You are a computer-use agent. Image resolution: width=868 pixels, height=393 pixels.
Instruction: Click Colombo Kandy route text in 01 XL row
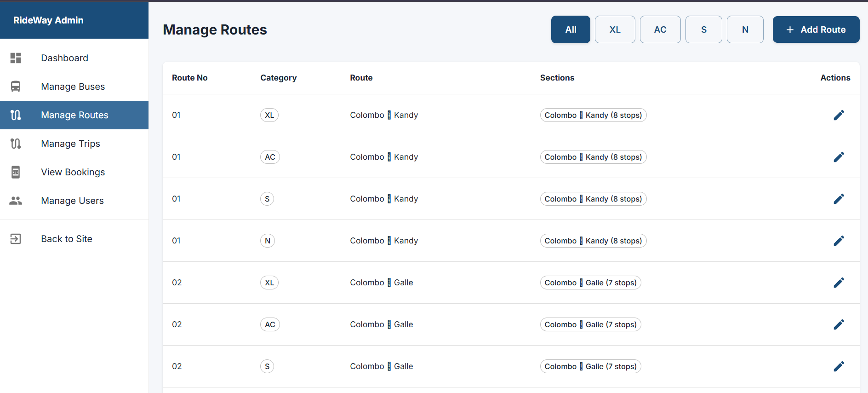384,115
